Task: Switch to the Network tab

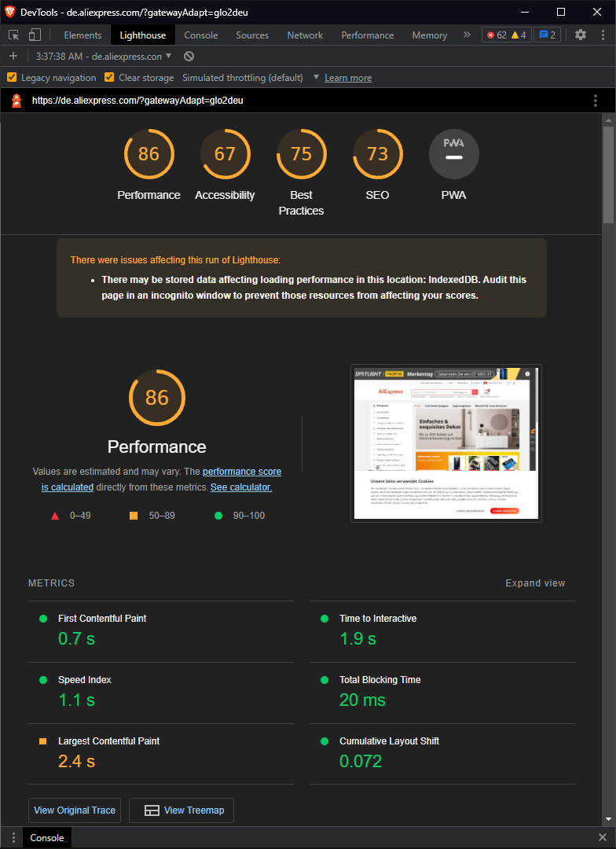Action: pos(305,35)
